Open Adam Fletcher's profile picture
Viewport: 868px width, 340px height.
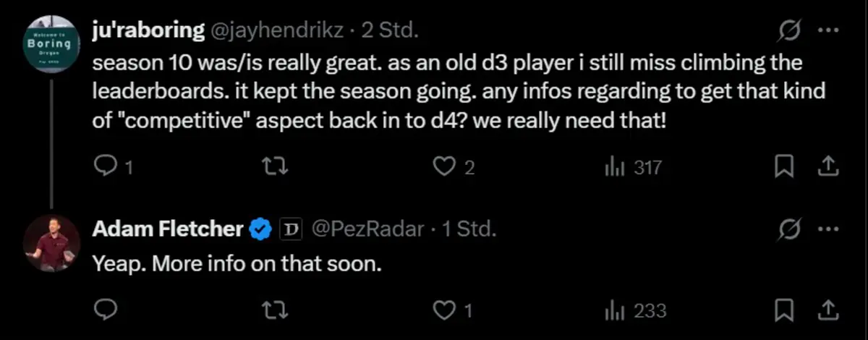point(50,243)
